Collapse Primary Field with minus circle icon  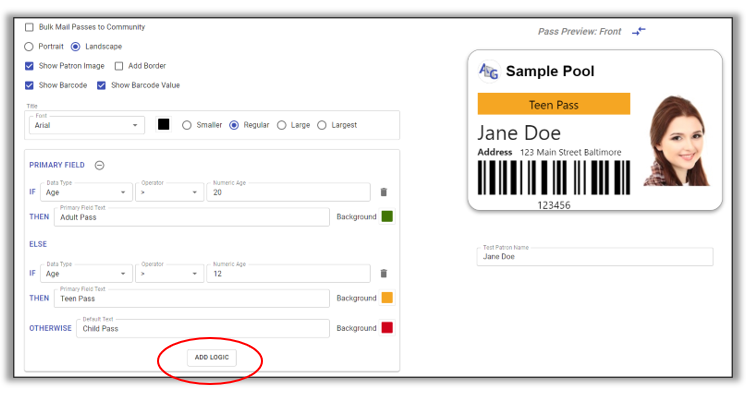coord(99,165)
